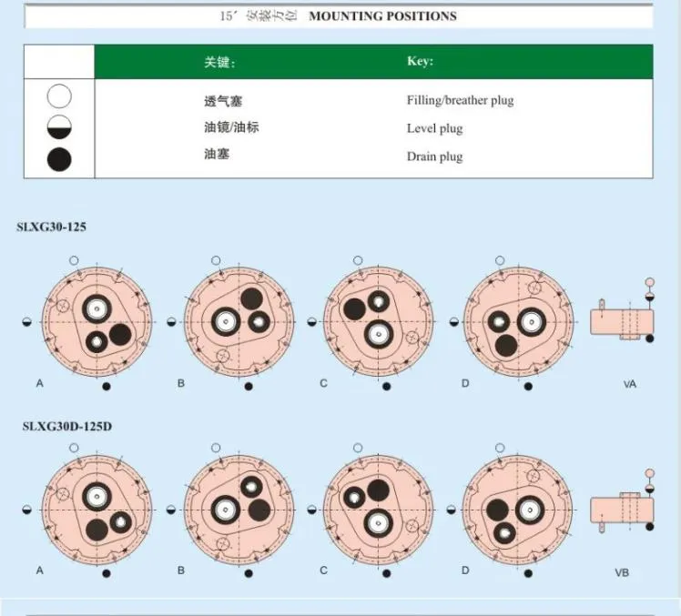This screenshot has width=681, height=616.
Task: Click the '油镜/油标' text
Action: point(231,127)
